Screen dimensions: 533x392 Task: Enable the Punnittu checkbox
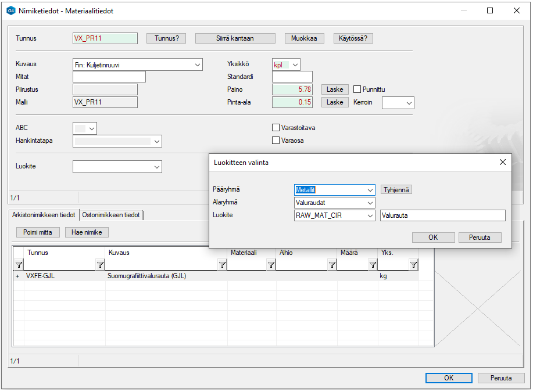click(x=357, y=89)
